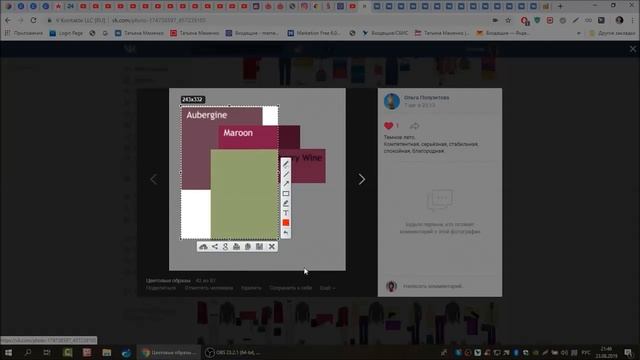Open the file explorer taskbar icon

click(107, 352)
